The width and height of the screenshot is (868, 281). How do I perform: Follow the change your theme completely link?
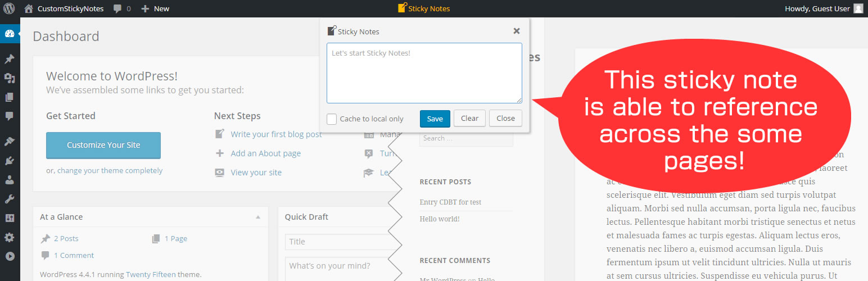click(x=110, y=170)
